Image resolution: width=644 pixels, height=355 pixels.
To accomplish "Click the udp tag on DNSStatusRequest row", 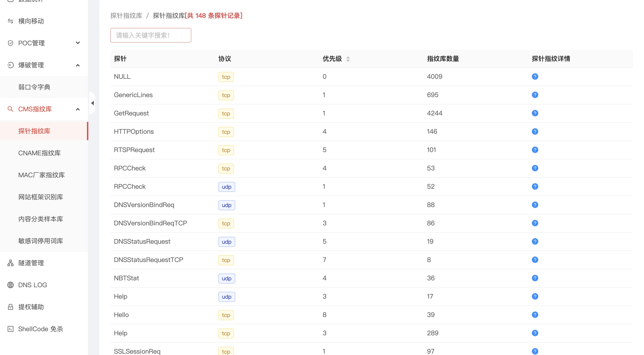I will (x=227, y=242).
